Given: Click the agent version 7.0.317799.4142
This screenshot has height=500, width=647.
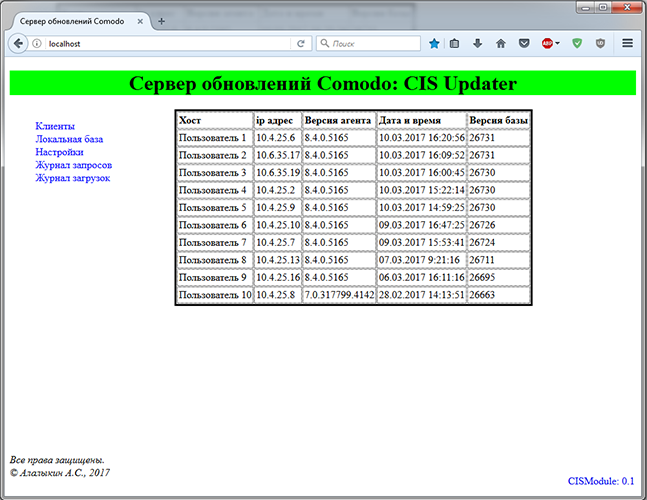Looking at the screenshot, I should [339, 295].
